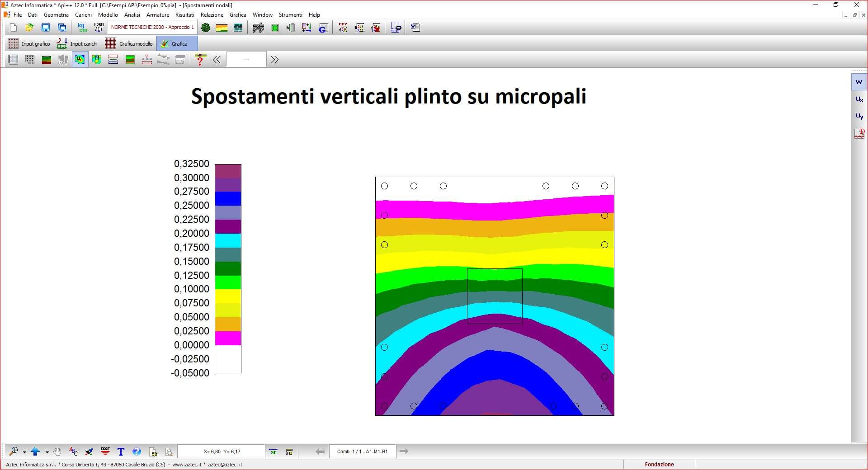The width and height of the screenshot is (868, 470).
Task: Expand the blue up-arrow dropdown
Action: (47, 451)
